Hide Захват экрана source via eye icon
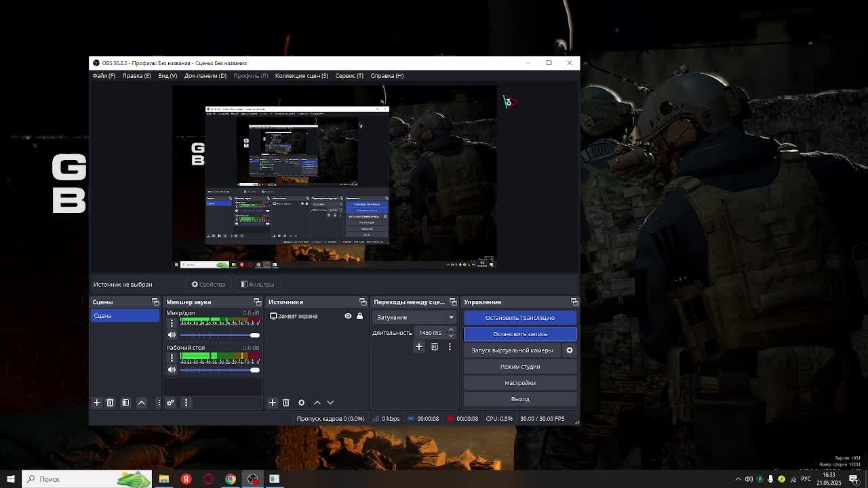Screen dimensions: 868x488 (348, 316)
